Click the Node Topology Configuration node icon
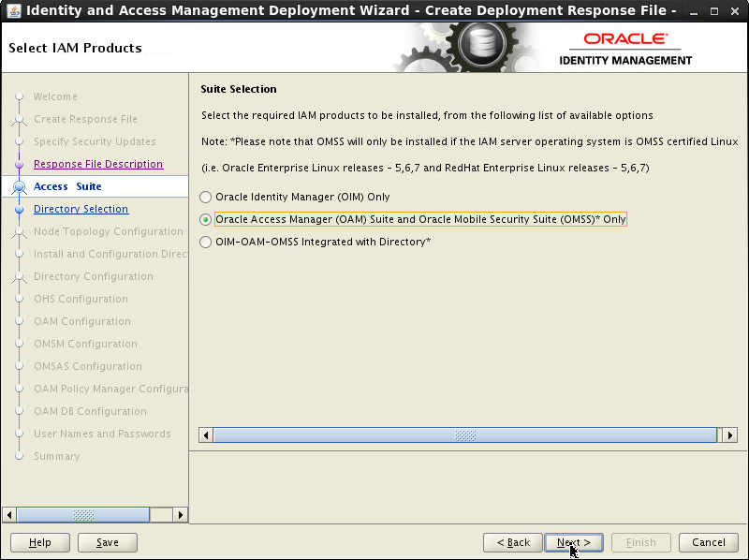This screenshot has height=560, width=749. click(19, 232)
